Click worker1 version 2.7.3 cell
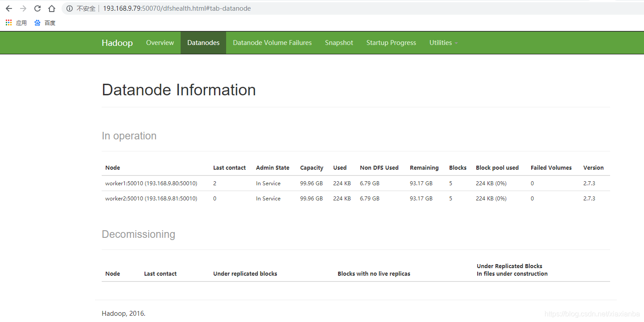The height and width of the screenshot is (322, 644). click(x=589, y=183)
